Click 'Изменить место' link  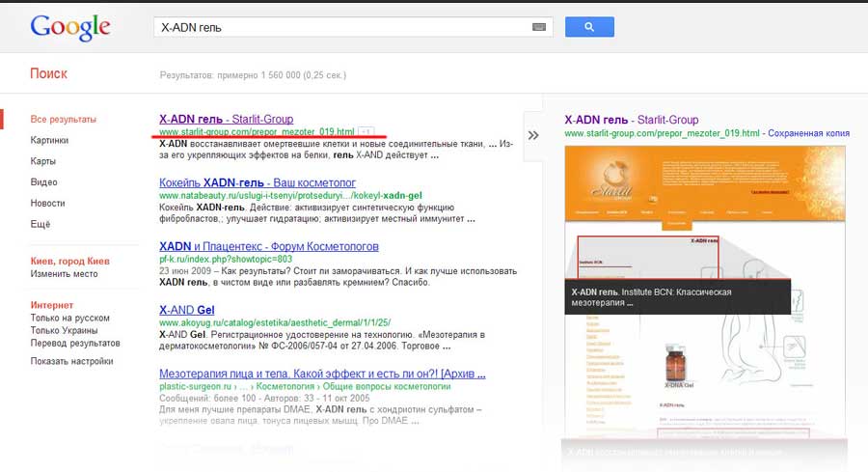pos(64,274)
